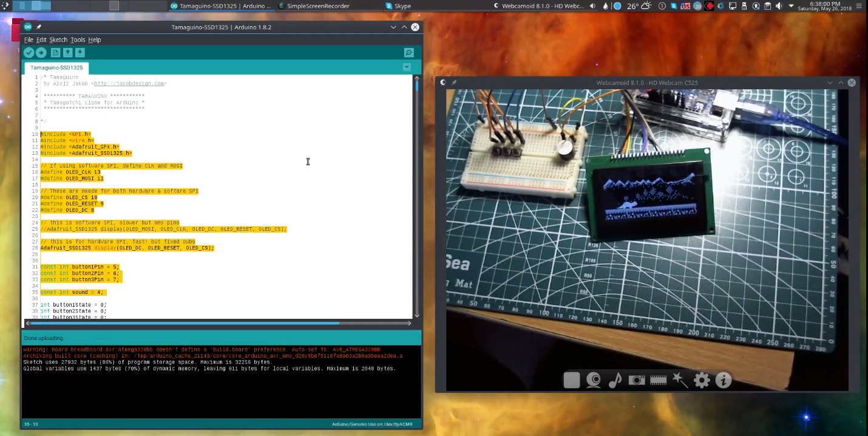
Task: Expand the sketch tab dropdown arrow
Action: (407, 67)
